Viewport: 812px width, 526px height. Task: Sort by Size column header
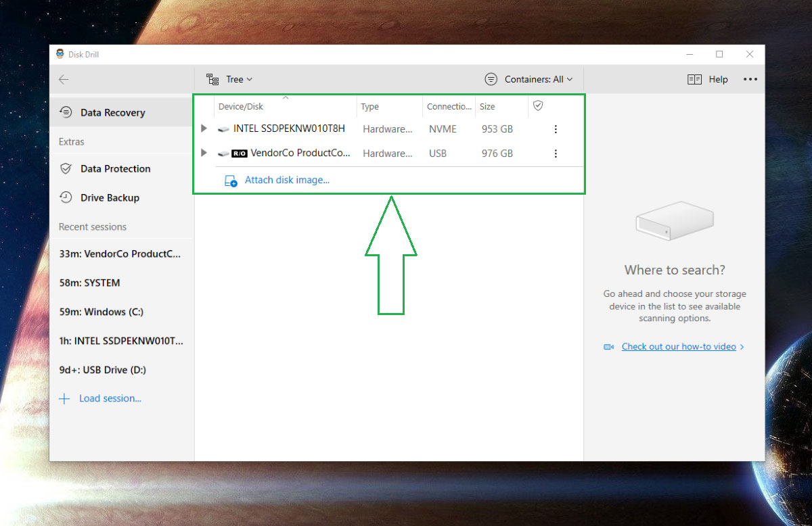coord(487,106)
